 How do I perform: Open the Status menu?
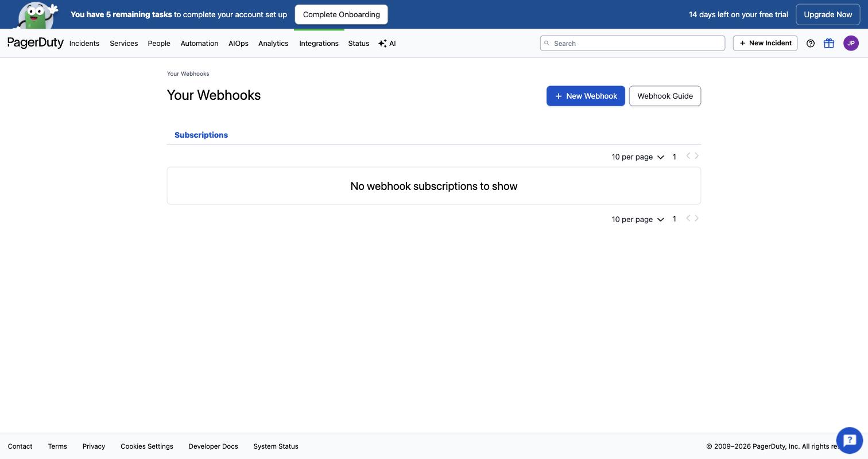[359, 43]
